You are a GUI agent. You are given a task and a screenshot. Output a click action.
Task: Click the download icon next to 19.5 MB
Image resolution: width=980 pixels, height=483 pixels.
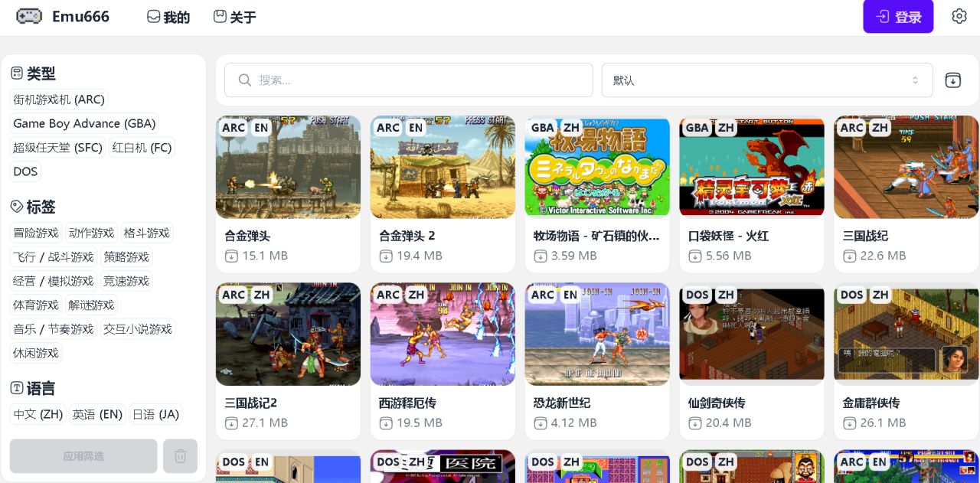pos(387,423)
